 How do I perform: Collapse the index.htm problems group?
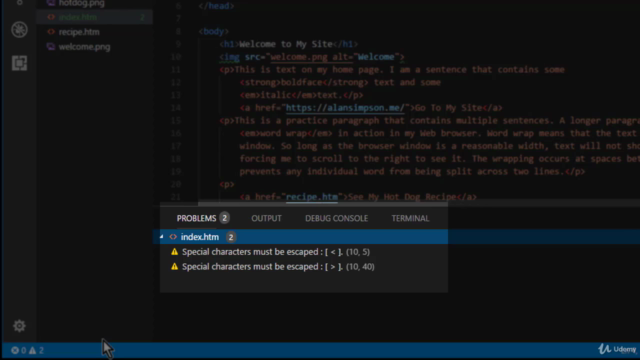162,237
